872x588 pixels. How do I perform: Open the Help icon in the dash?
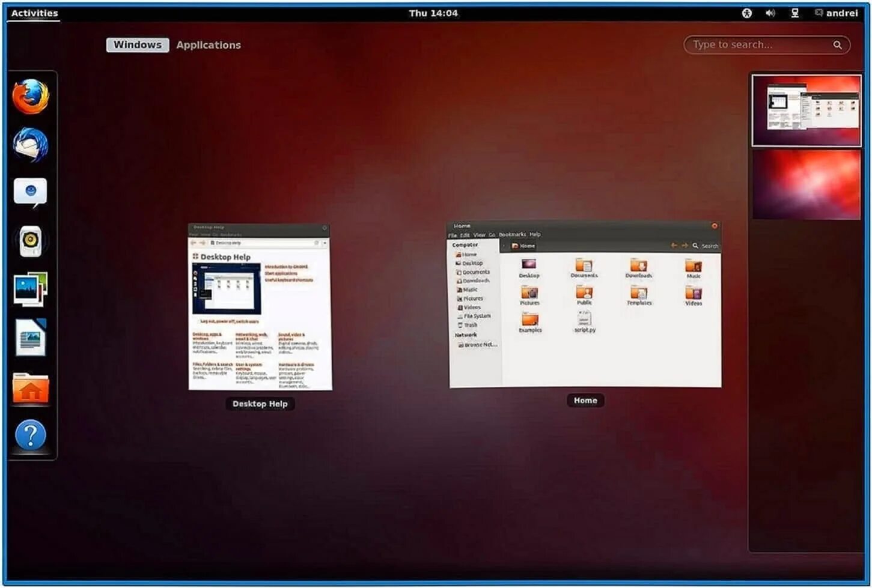coord(31,435)
